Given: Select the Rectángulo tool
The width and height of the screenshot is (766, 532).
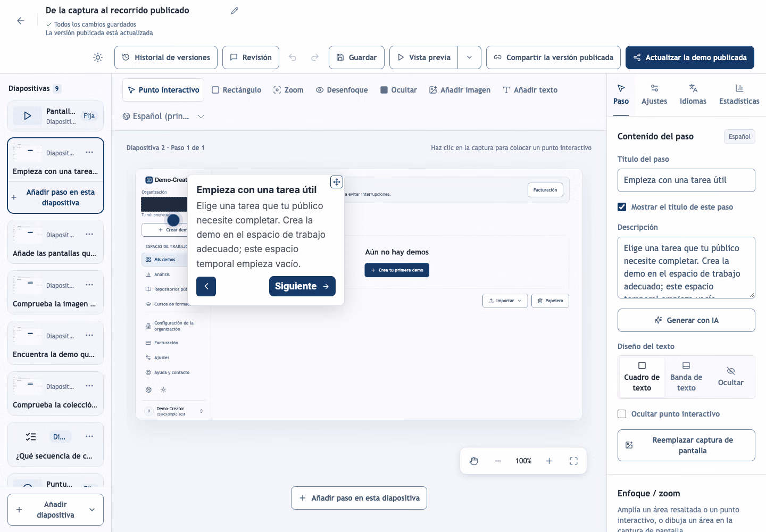Looking at the screenshot, I should point(237,90).
